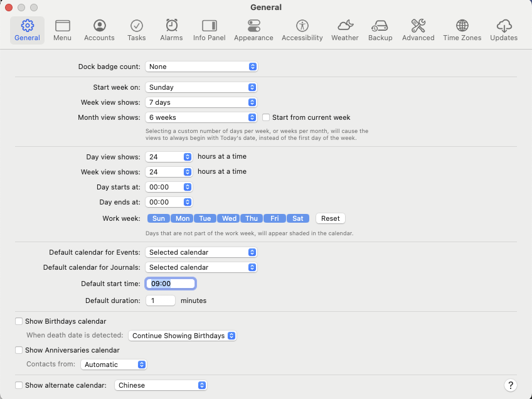
Task: Open the Weather preferences
Action: point(344,29)
